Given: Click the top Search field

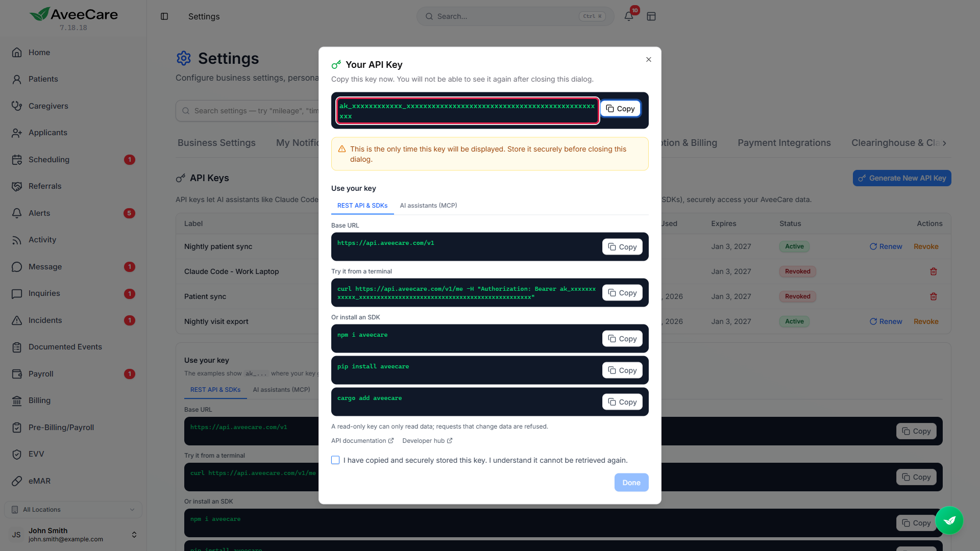Looking at the screenshot, I should coord(516,16).
